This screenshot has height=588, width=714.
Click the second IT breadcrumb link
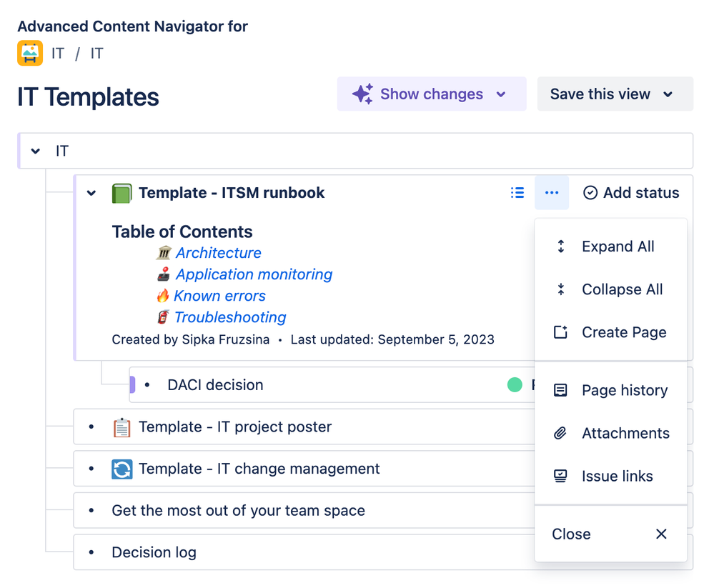click(x=96, y=54)
